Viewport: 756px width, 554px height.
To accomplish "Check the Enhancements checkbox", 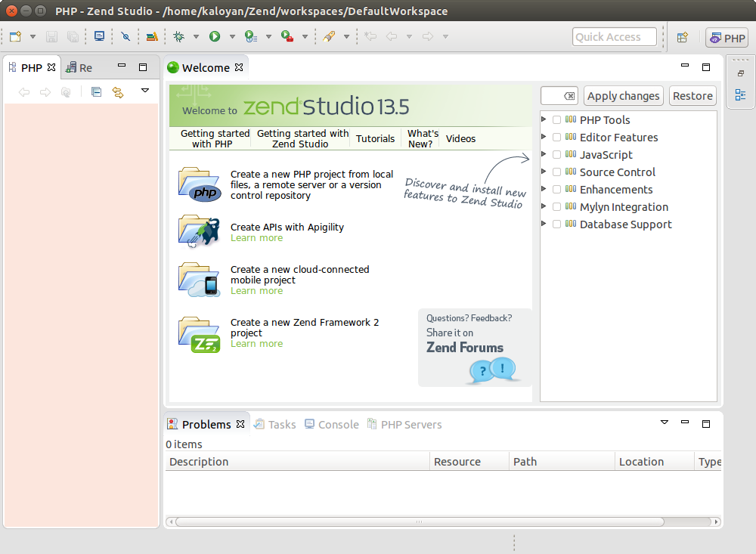I will click(556, 190).
